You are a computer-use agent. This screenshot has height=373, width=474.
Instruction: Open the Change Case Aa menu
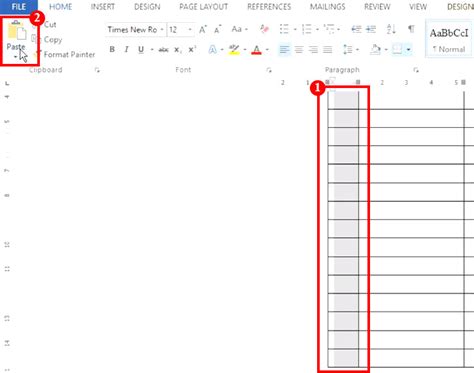239,29
